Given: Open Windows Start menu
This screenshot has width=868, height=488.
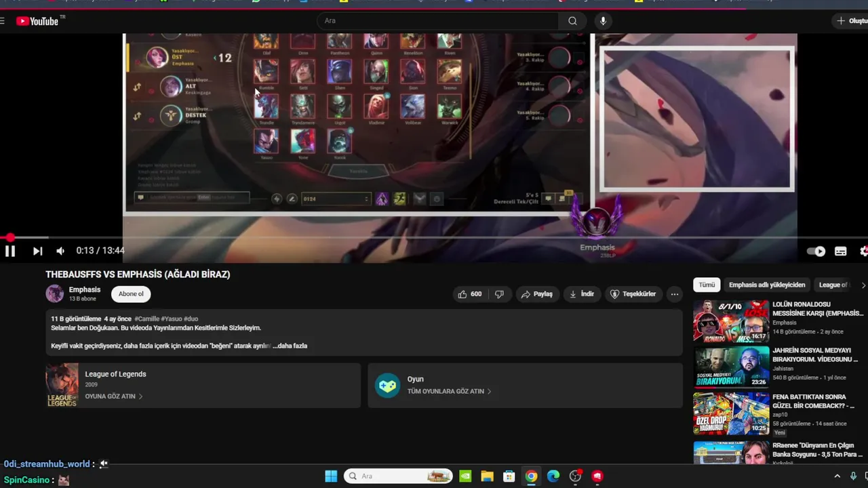Looking at the screenshot, I should (331, 476).
